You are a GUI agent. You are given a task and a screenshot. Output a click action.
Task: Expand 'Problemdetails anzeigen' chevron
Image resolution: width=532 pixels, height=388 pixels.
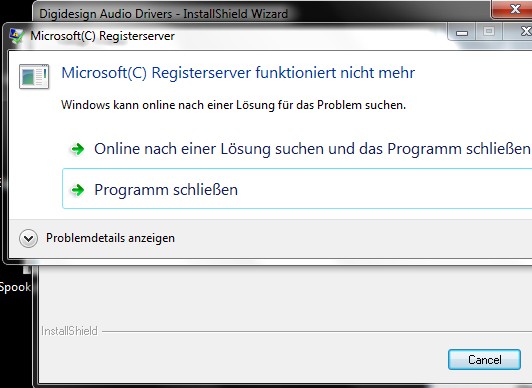pos(28,238)
